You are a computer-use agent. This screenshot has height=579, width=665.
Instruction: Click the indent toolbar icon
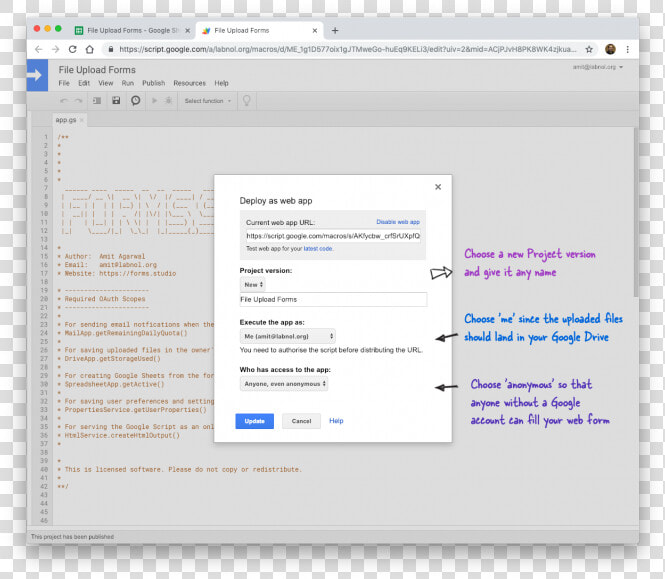pyautogui.click(x=97, y=101)
